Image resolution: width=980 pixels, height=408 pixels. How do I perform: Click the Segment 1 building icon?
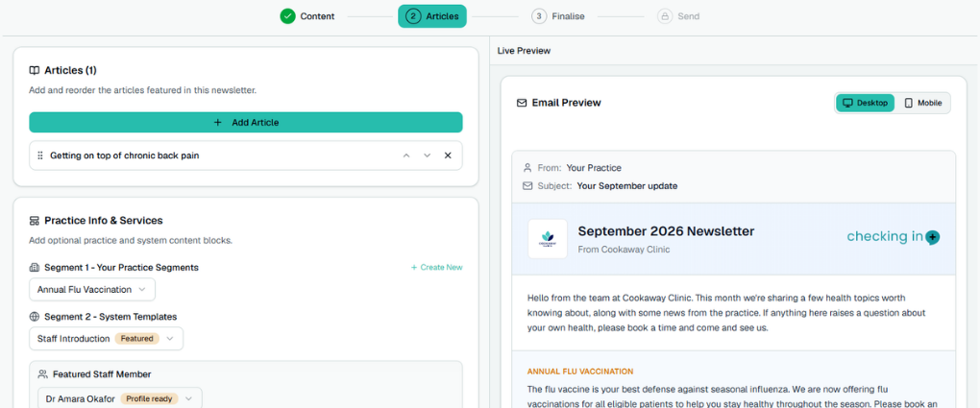[x=35, y=268]
